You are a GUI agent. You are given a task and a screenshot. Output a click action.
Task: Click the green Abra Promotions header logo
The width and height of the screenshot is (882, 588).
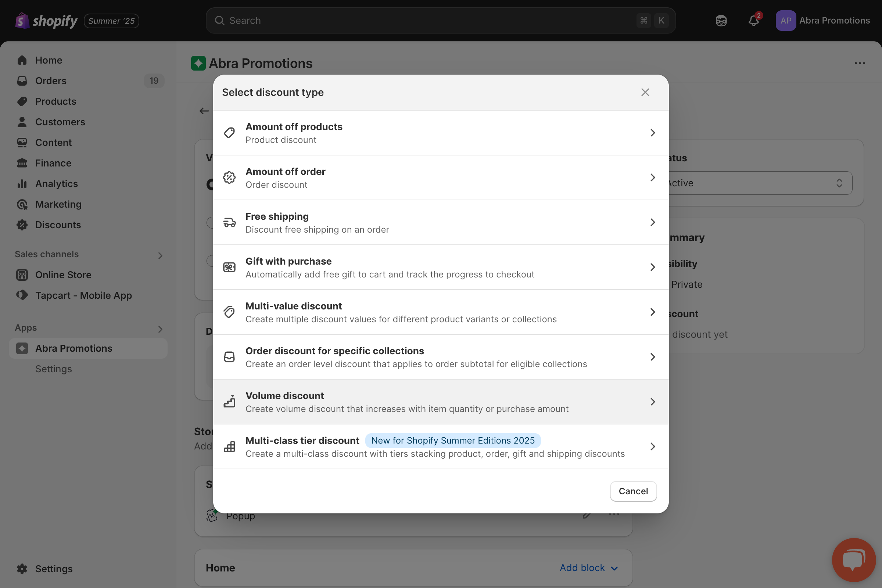198,63
